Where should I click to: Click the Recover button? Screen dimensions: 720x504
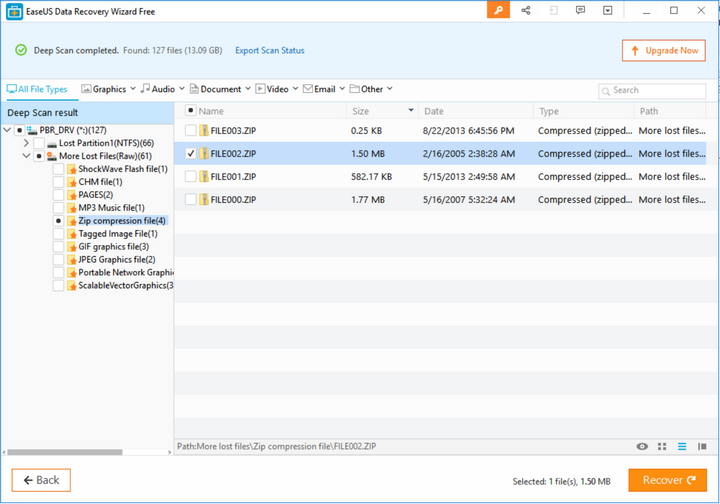(668, 480)
